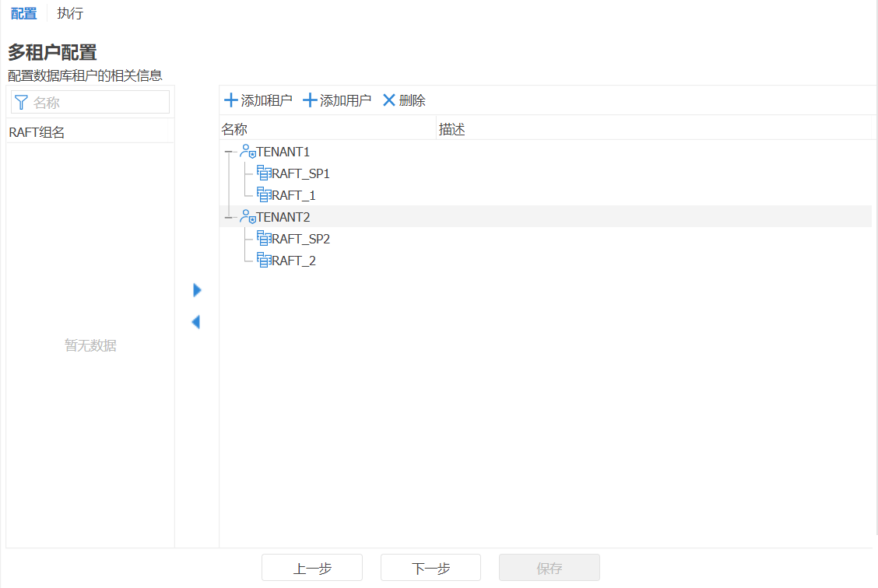Select the RAFT_SP1 database icon

[263, 173]
